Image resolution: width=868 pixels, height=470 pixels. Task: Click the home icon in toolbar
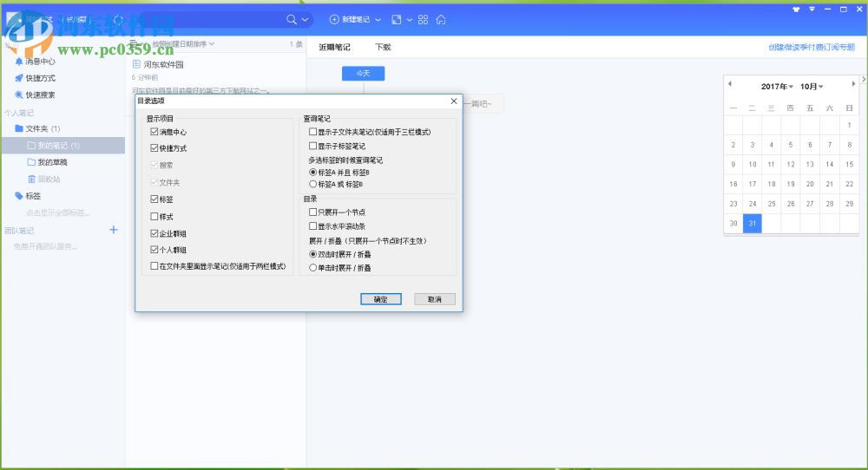pos(441,20)
